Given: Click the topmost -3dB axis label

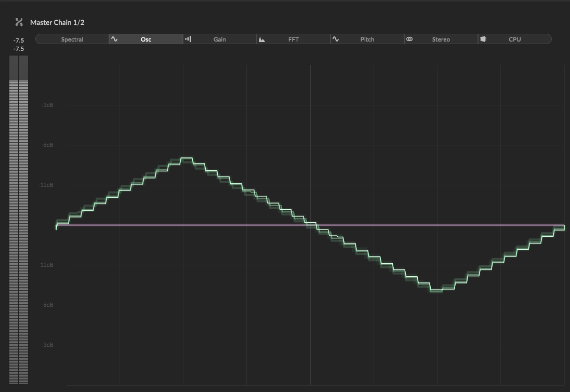Looking at the screenshot, I should (47, 105).
